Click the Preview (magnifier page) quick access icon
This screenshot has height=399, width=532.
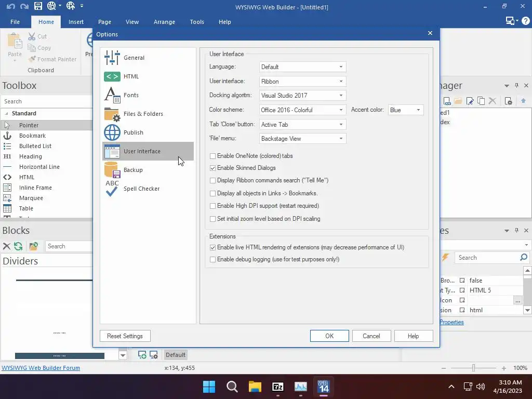51,6
